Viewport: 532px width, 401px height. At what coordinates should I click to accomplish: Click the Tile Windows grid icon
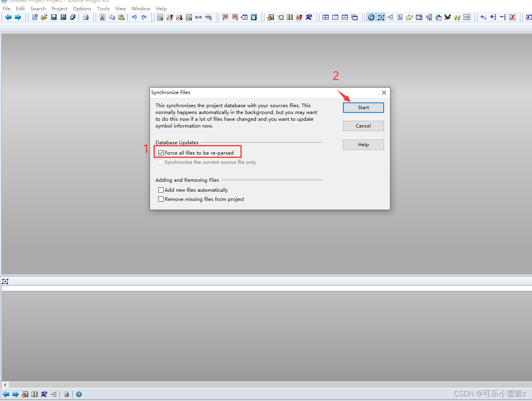point(326,17)
